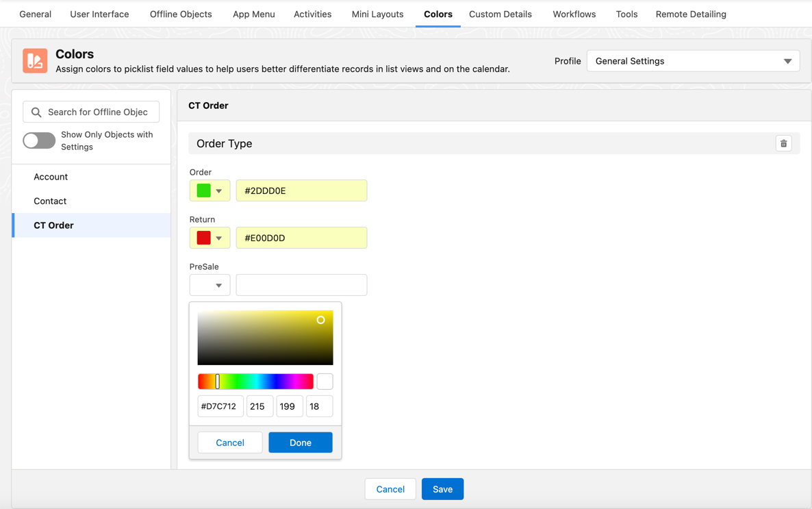Viewport: 812px width, 509px height.
Task: Click Done in the color picker
Action: (300, 442)
